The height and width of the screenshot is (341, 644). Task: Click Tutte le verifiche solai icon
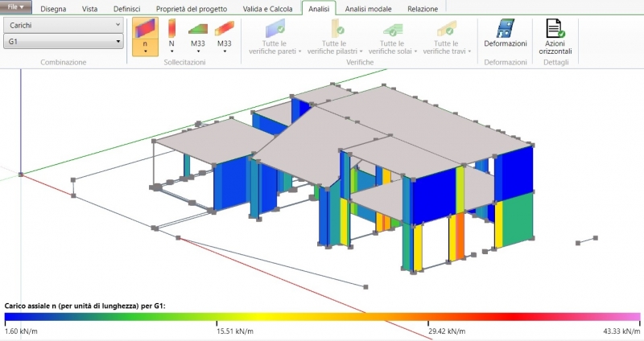tap(394, 30)
